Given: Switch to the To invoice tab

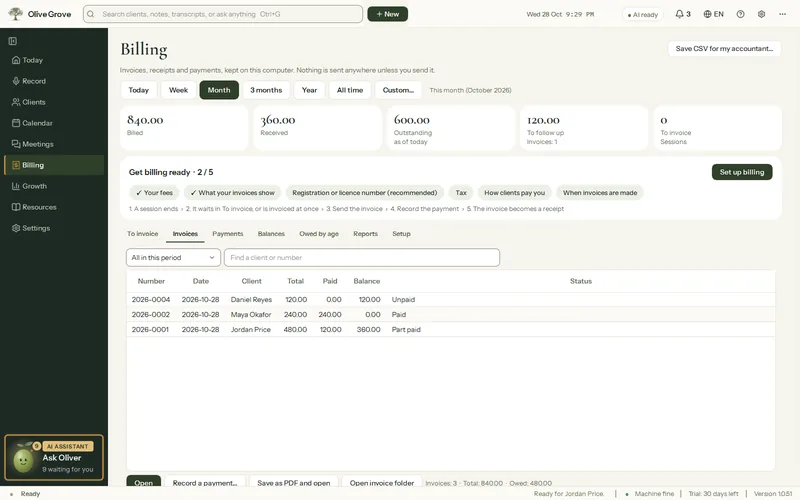Looking at the screenshot, I should point(142,234).
